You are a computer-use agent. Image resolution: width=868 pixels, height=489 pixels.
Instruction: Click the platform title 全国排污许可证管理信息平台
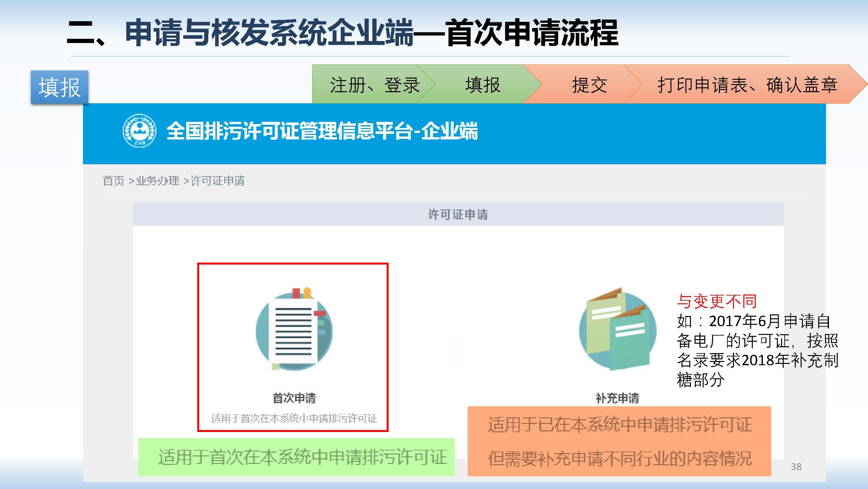click(x=322, y=131)
